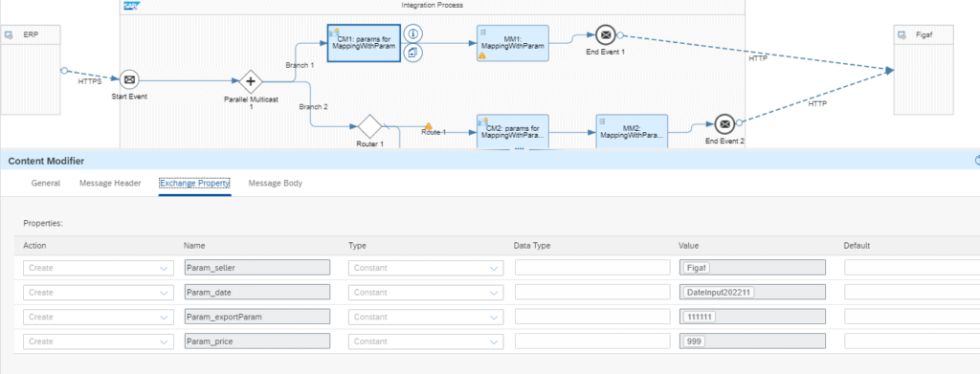
Task: Click the Value field containing 111111
Action: tap(752, 318)
